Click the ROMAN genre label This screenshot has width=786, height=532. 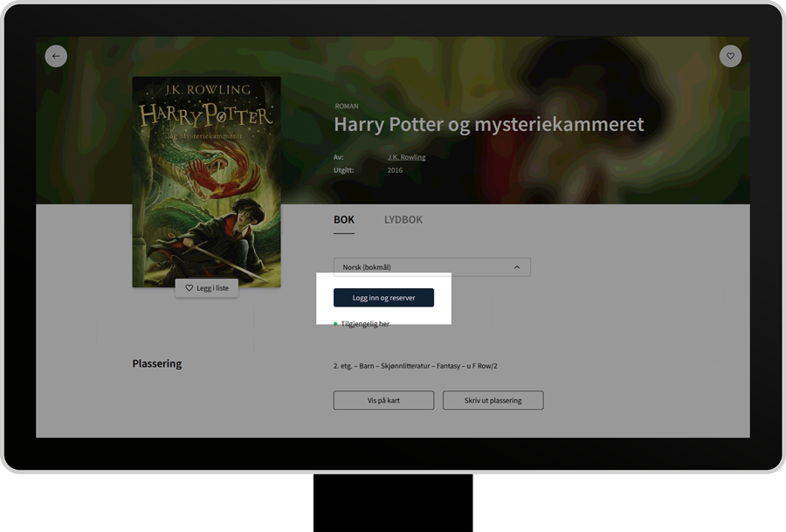[x=346, y=107]
